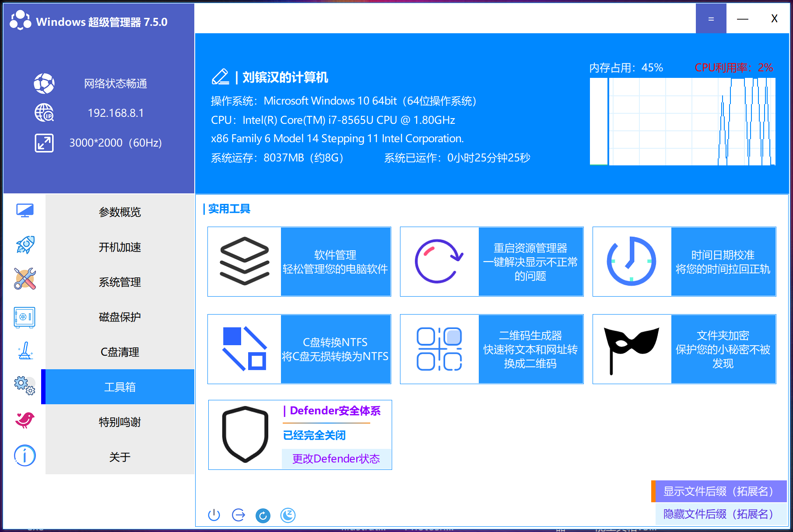Click the network status globe icon
Screen dimensions: 793x532
pos(44,84)
